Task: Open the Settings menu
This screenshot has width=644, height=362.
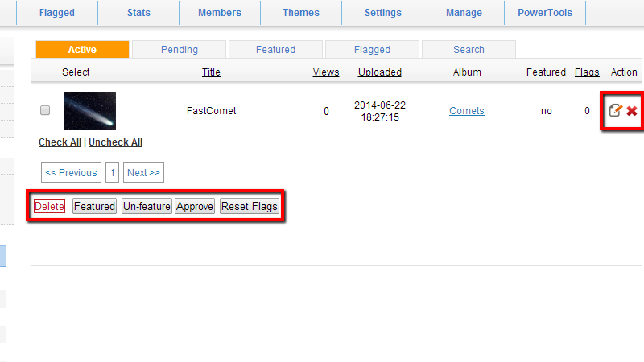Action: coord(383,13)
